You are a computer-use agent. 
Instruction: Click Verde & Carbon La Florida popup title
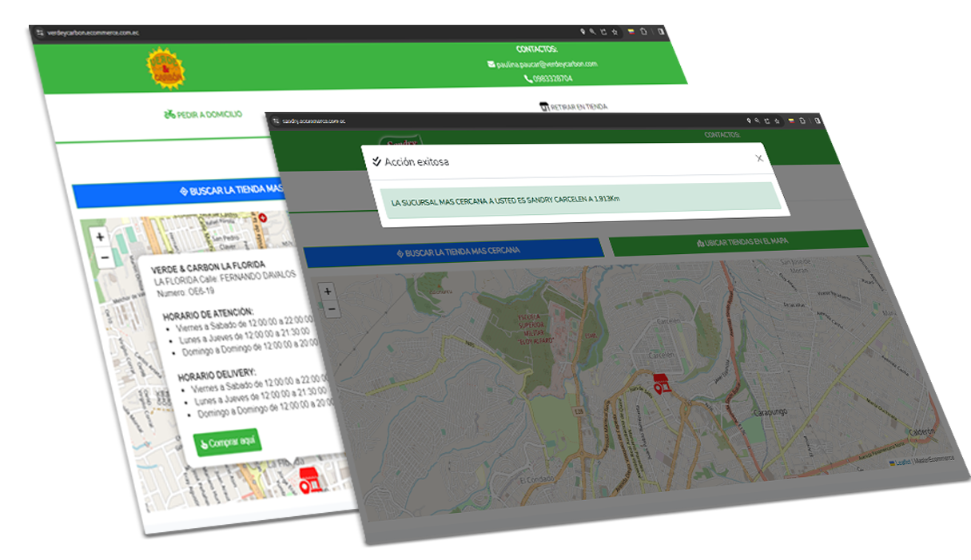coord(208,267)
